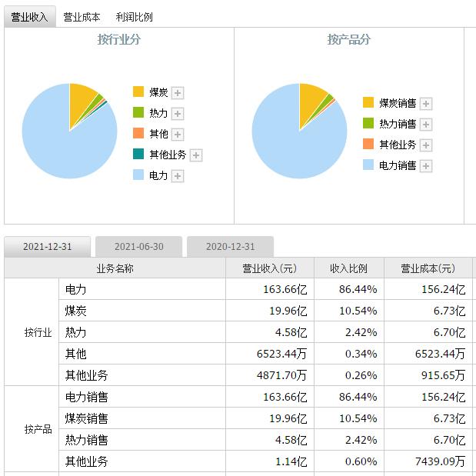The image size is (476, 476).
Task: Click the 6523.44万 revenue value
Action: 281,354
